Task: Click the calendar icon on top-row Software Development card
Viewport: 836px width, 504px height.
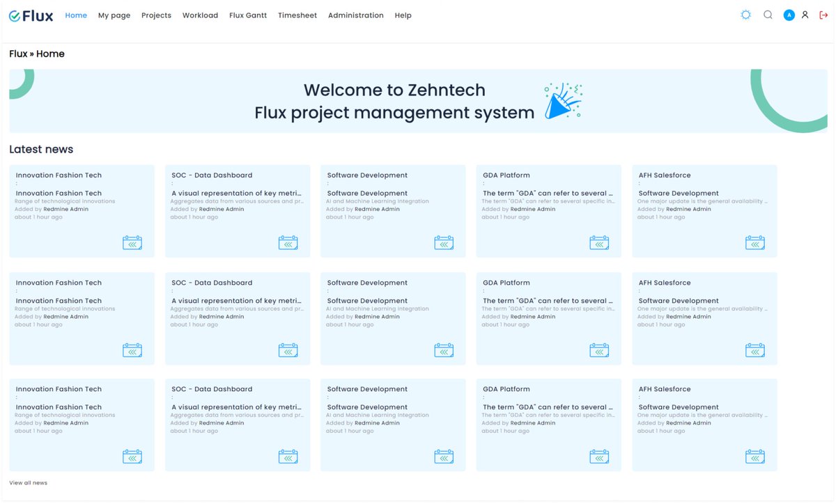Action: click(444, 242)
